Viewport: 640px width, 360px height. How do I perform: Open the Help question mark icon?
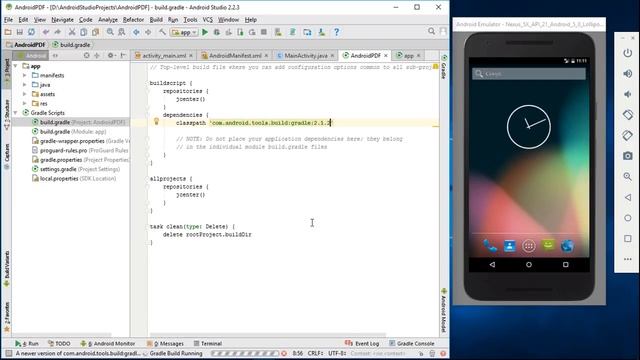[x=336, y=32]
